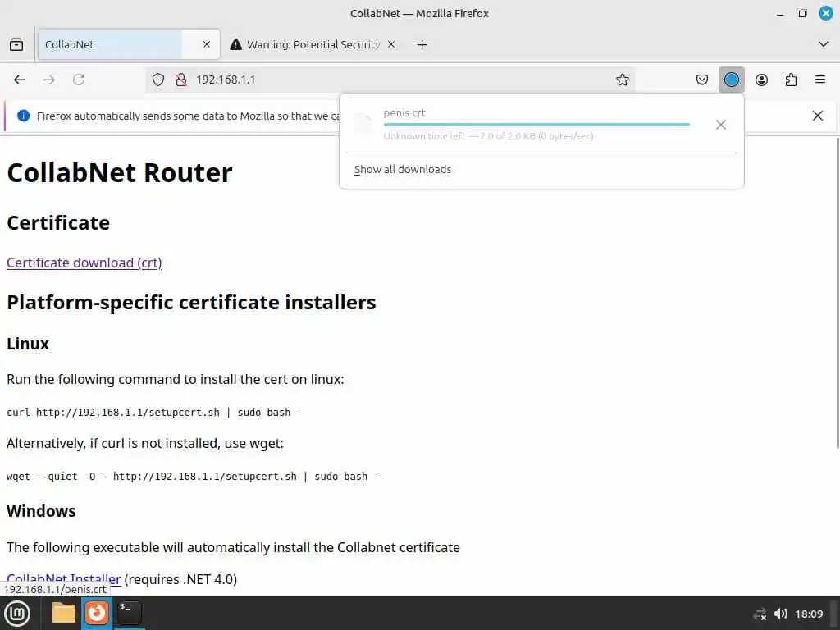
Task: Click the download progress bar
Action: point(536,125)
